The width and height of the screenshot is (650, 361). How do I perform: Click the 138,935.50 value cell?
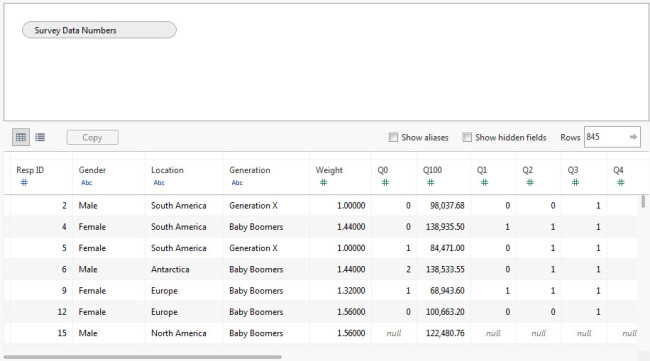[x=444, y=227]
